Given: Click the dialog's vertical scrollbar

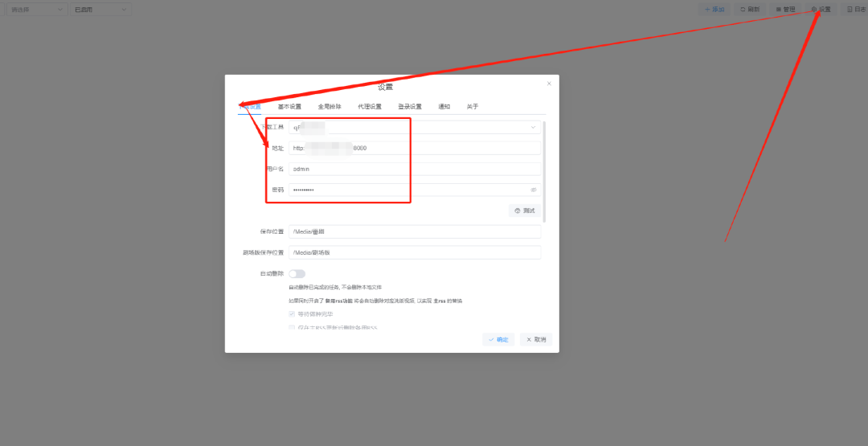Looking at the screenshot, I should pyautogui.click(x=545, y=171).
